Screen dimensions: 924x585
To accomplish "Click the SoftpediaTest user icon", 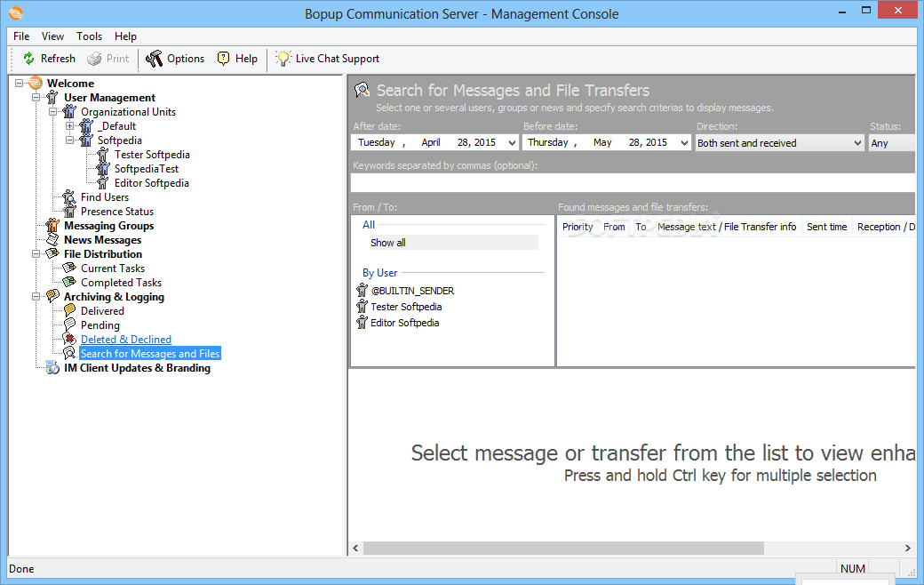I will click(103, 169).
